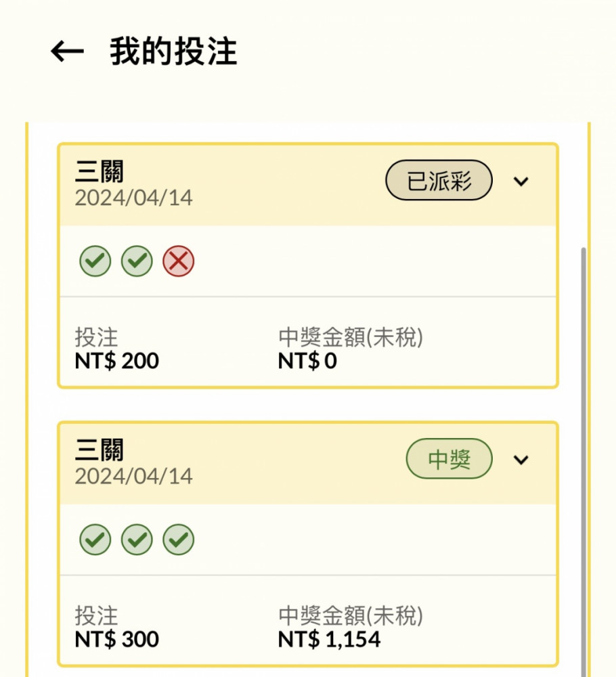Click the 已派彩 status badge
Image resolution: width=616 pixels, height=677 pixels.
439,181
